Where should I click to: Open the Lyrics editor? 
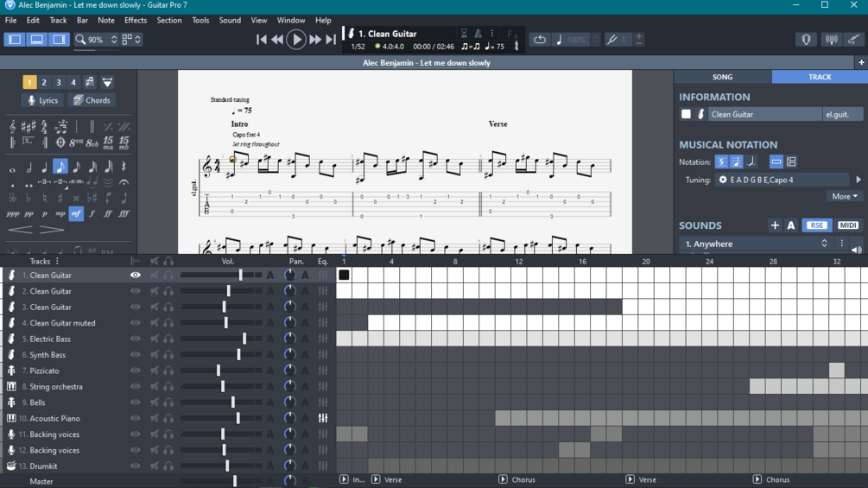point(42,100)
